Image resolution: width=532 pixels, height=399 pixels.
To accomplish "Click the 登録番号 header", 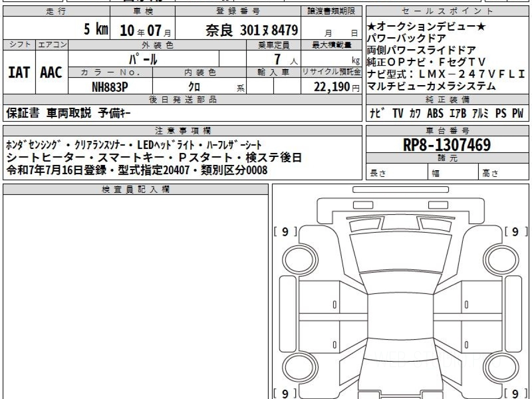I will point(238,12).
